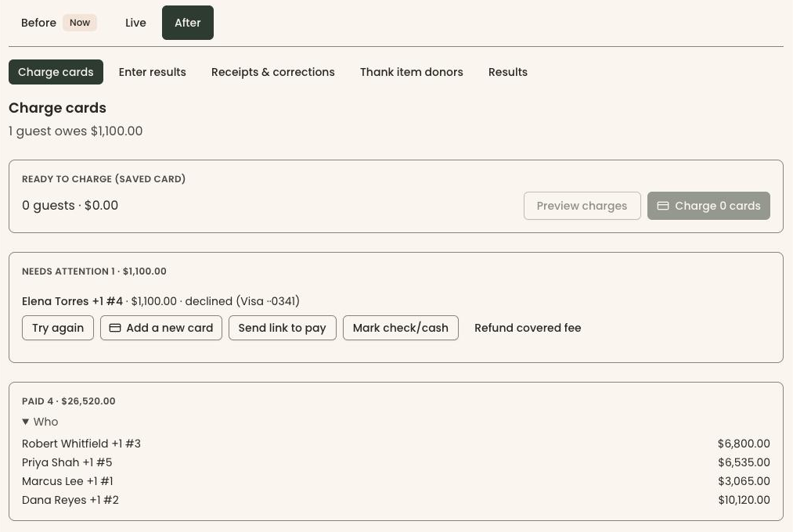Collapse the Who disclosure triangle
Screen dimensions: 793x532
[25, 422]
